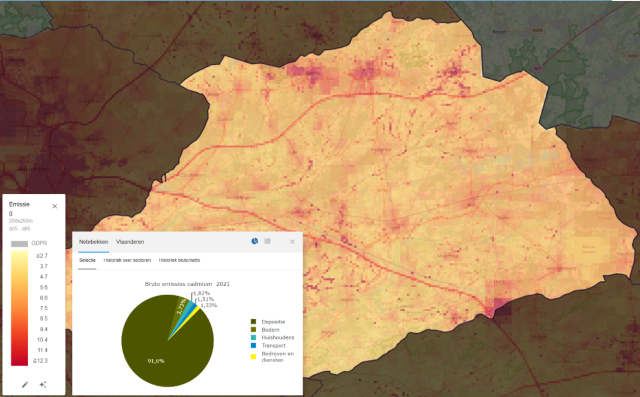This screenshot has width=640, height=397.
Task: Click the sparkle icon in legend panel
Action: [x=43, y=384]
